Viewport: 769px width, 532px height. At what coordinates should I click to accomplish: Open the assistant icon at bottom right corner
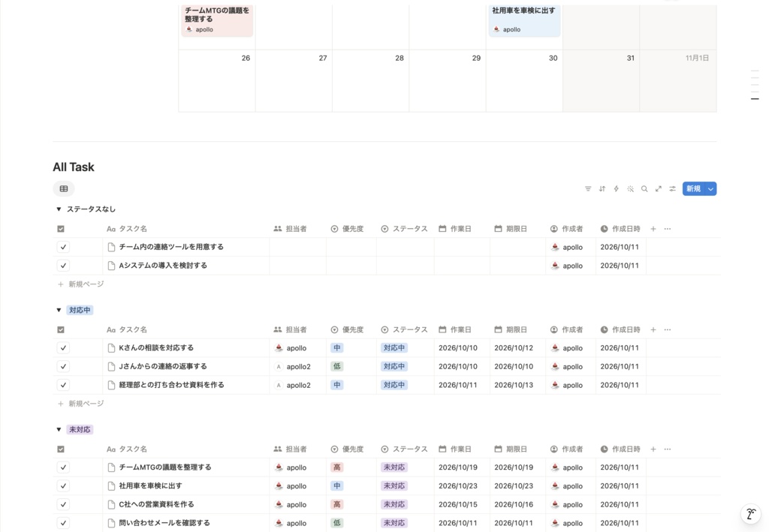coord(751,514)
